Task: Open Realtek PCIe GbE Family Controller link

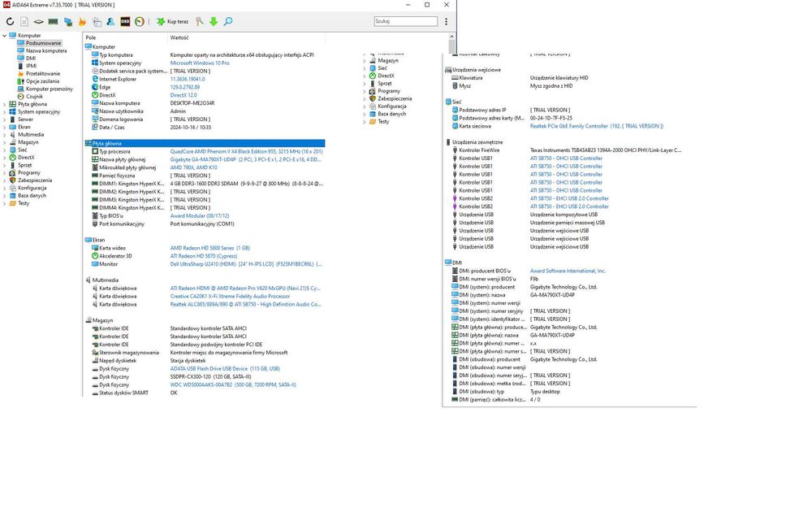Action: coord(597,126)
